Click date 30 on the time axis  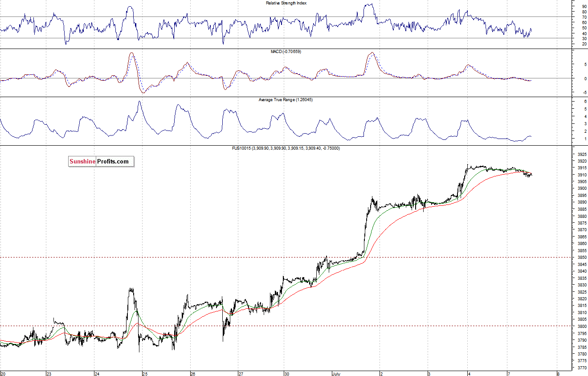pyautogui.click(x=287, y=373)
